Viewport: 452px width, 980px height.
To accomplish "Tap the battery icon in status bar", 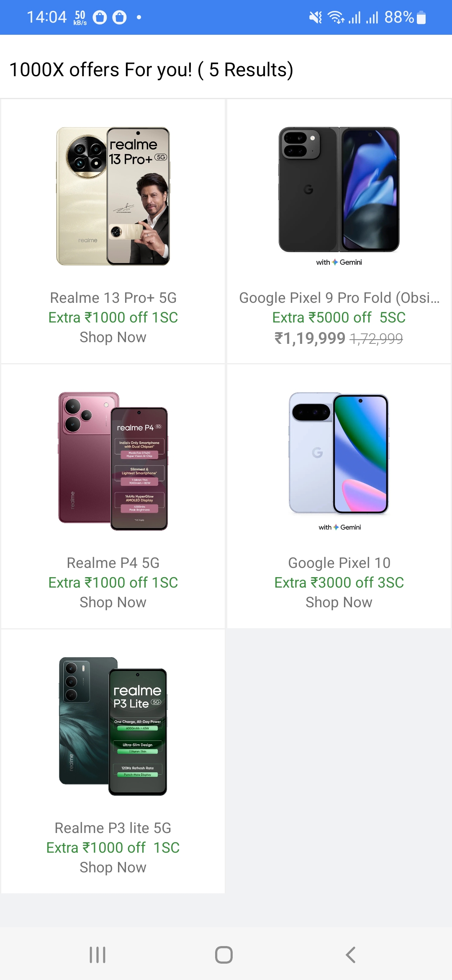I will tap(421, 18).
